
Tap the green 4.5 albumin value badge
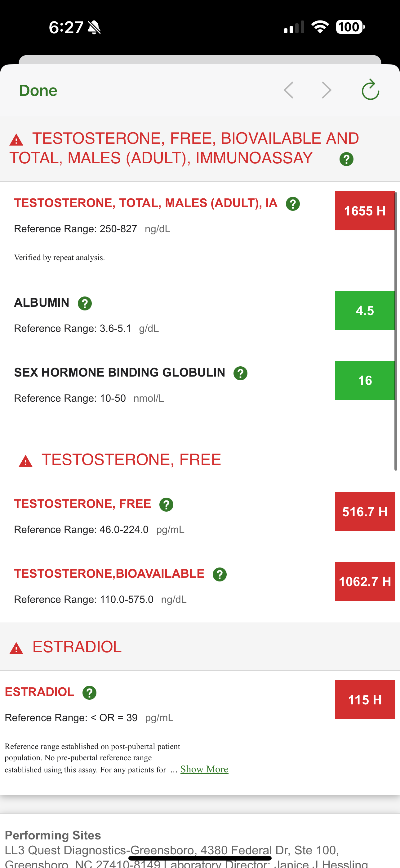[x=364, y=310]
